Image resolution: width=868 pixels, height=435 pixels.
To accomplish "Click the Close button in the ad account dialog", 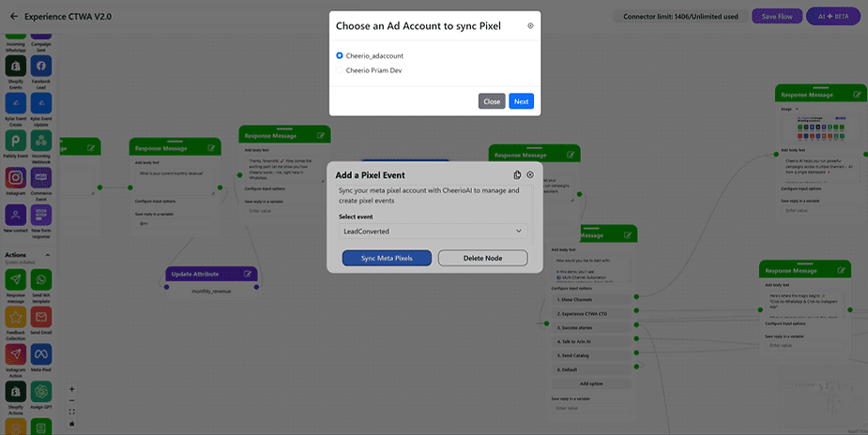I will pos(492,101).
